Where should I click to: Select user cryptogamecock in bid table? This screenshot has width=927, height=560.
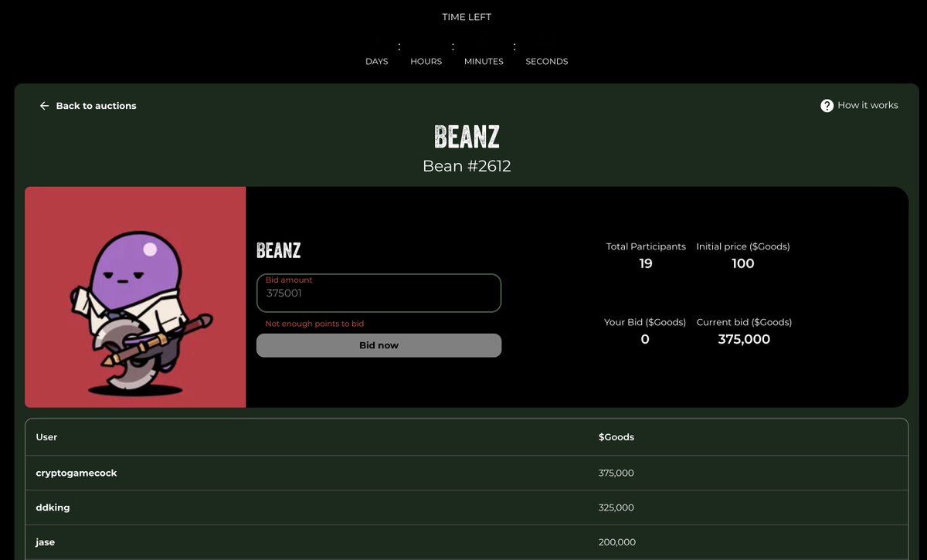coord(76,473)
